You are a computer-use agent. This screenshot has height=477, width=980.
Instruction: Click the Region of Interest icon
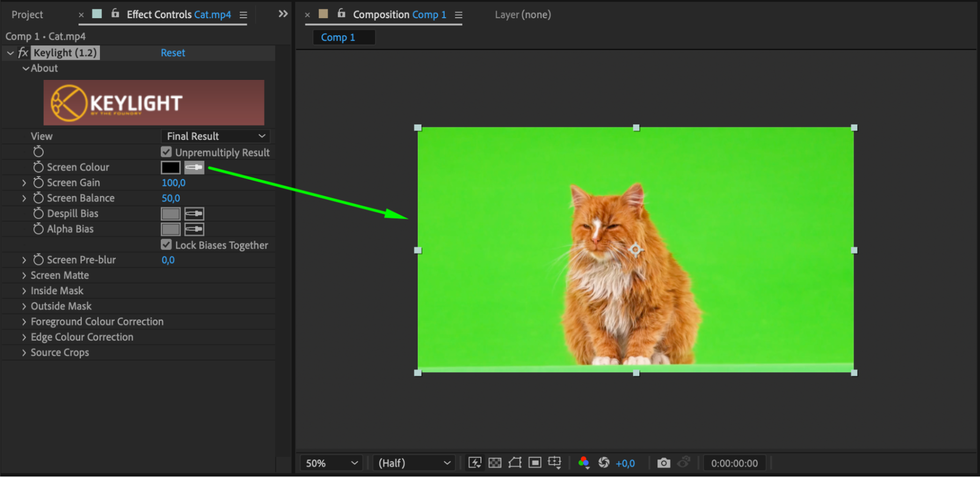pyautogui.click(x=535, y=463)
